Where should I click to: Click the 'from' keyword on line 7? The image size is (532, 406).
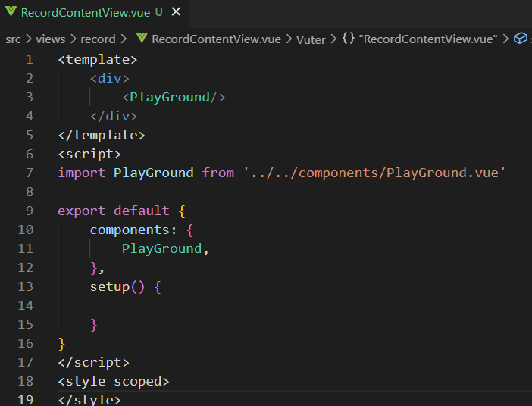[218, 173]
